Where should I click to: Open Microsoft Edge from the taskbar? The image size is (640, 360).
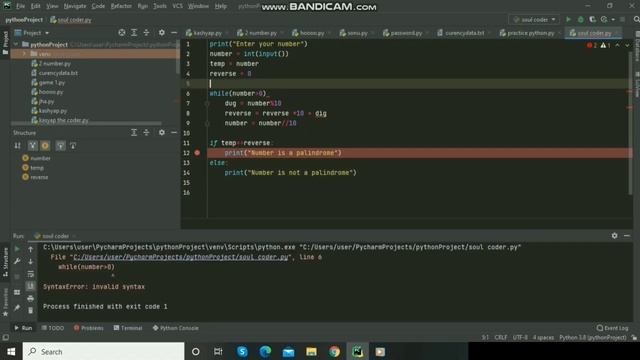coord(265,351)
